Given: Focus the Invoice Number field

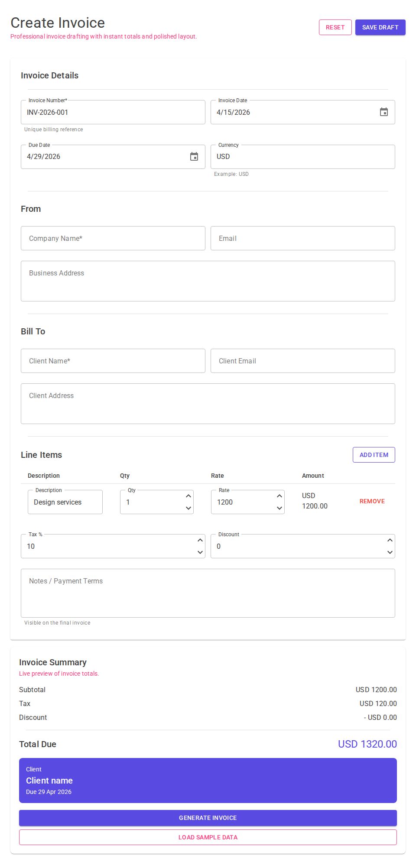Looking at the screenshot, I should 113,112.
